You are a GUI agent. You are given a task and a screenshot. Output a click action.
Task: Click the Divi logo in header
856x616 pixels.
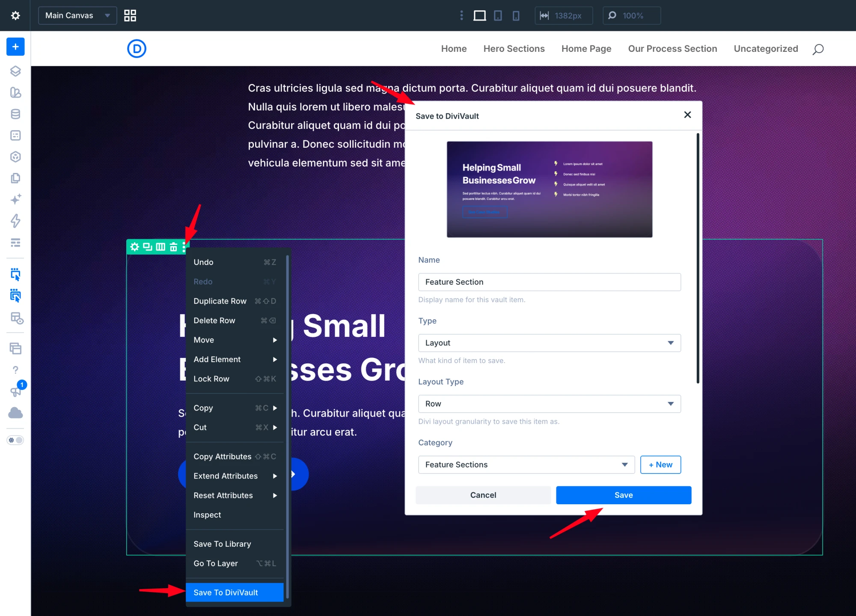click(x=137, y=48)
